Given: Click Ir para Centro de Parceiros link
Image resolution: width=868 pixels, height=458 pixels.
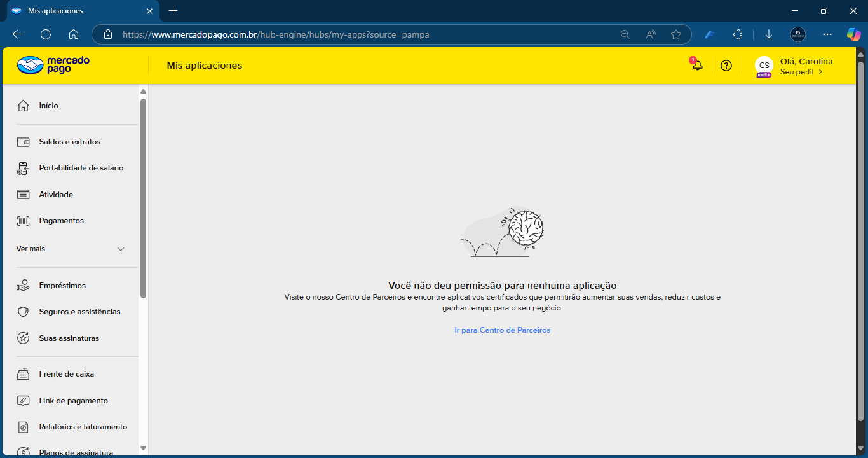Looking at the screenshot, I should pyautogui.click(x=502, y=330).
